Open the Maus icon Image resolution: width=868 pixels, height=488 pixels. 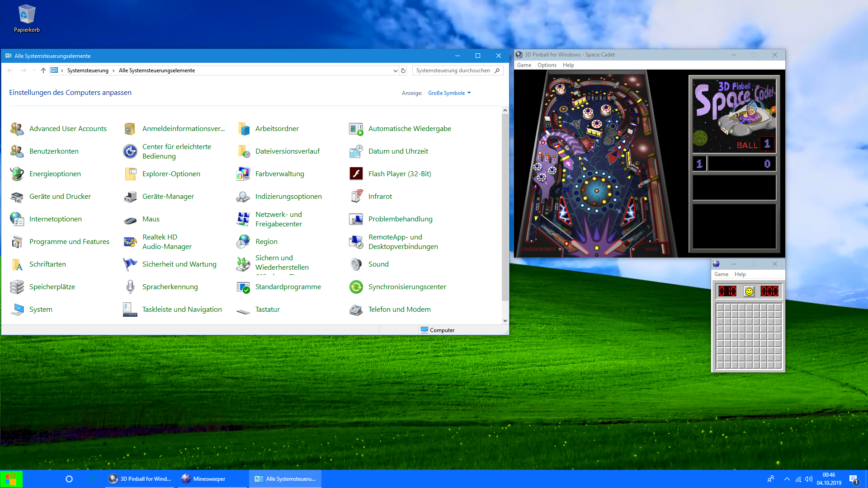tap(130, 219)
